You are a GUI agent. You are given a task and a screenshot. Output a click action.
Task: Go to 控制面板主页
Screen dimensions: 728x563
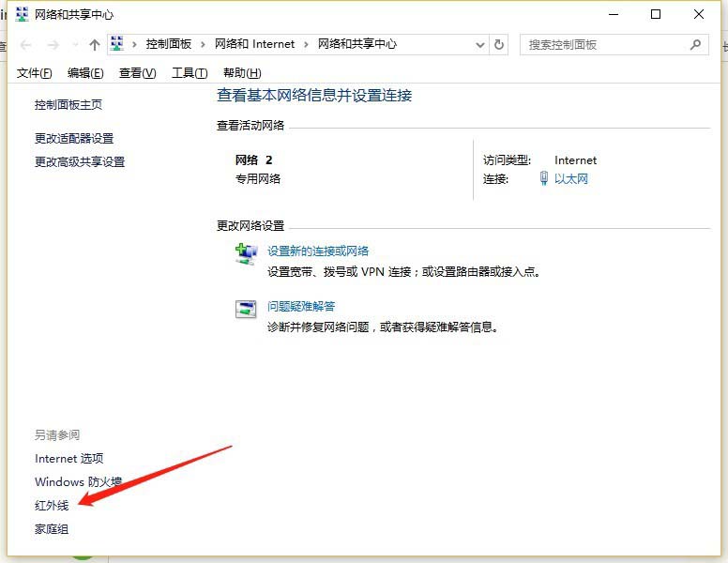coord(68,105)
